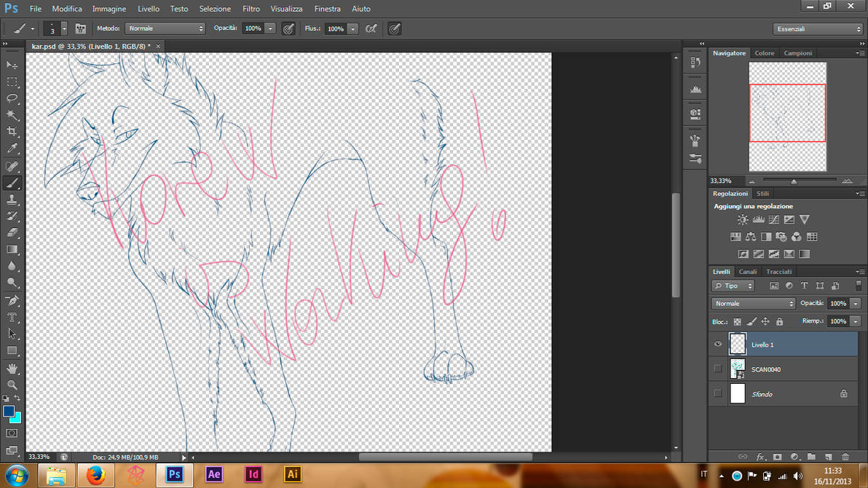
Task: Open layer Riemp. fill dropdown
Action: pyautogui.click(x=856, y=321)
